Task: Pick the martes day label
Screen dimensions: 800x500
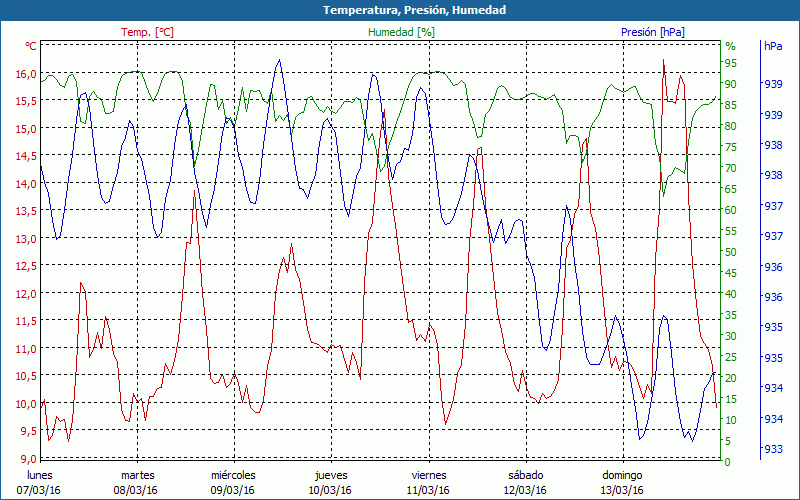Action: (137, 475)
